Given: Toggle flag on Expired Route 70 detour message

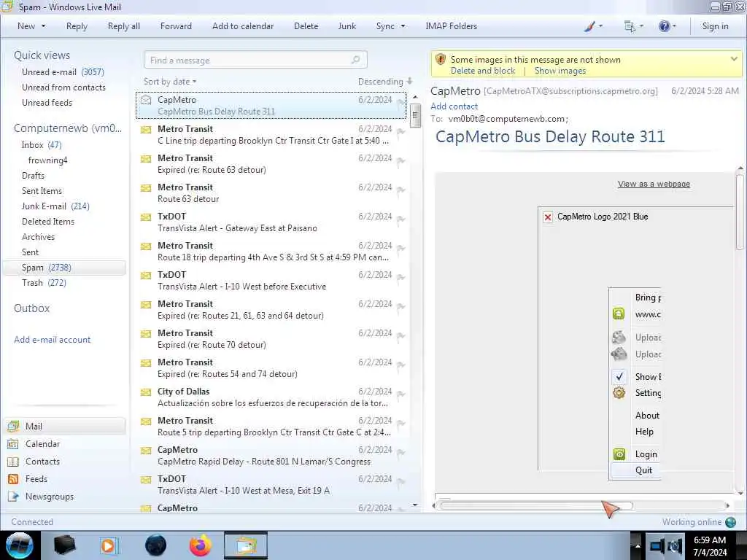Looking at the screenshot, I should click(401, 336).
